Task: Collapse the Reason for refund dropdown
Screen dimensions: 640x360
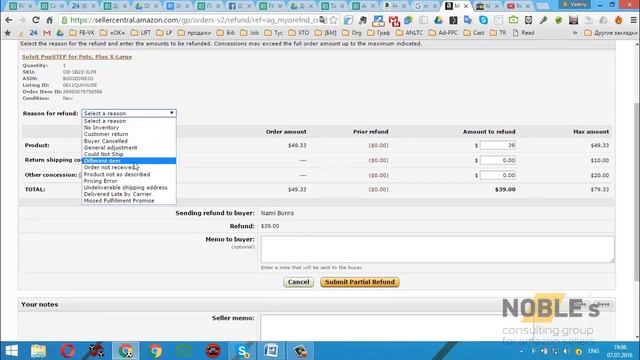Action: pyautogui.click(x=129, y=113)
